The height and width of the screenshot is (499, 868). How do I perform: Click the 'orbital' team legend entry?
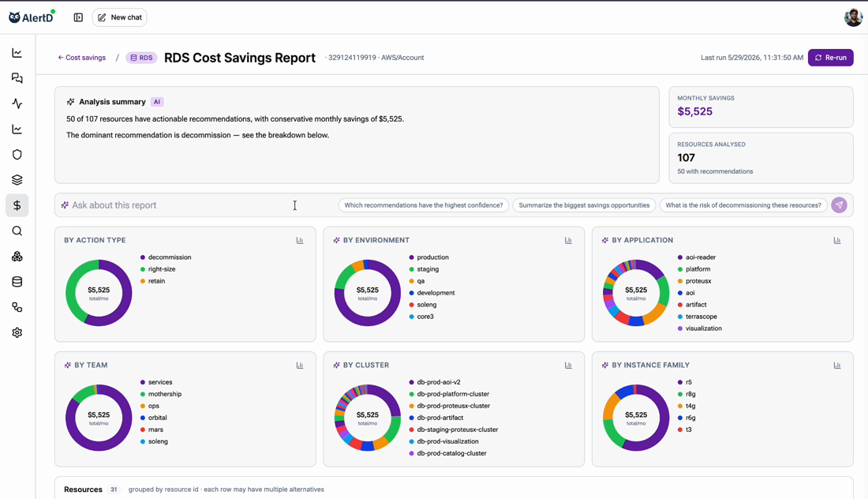point(153,418)
